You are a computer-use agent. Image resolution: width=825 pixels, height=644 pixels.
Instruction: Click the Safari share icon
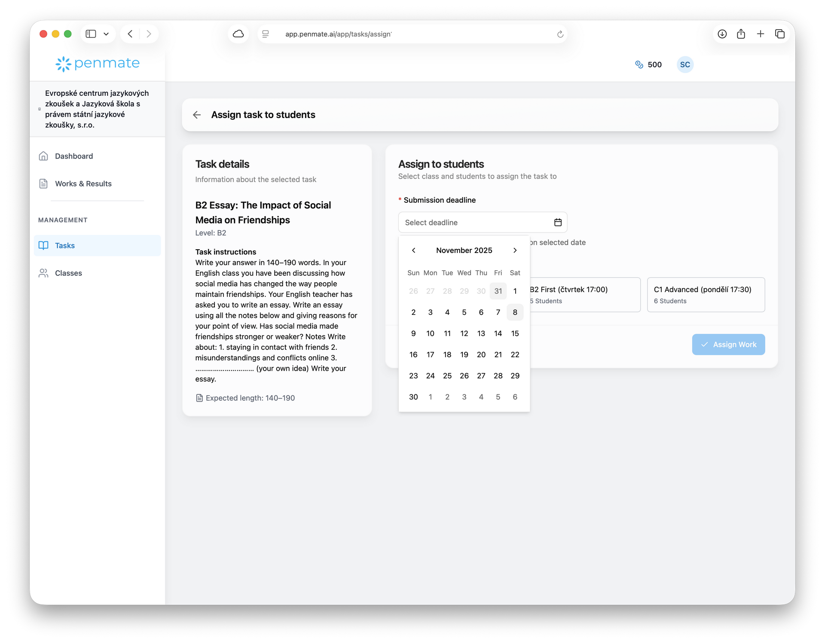(741, 34)
